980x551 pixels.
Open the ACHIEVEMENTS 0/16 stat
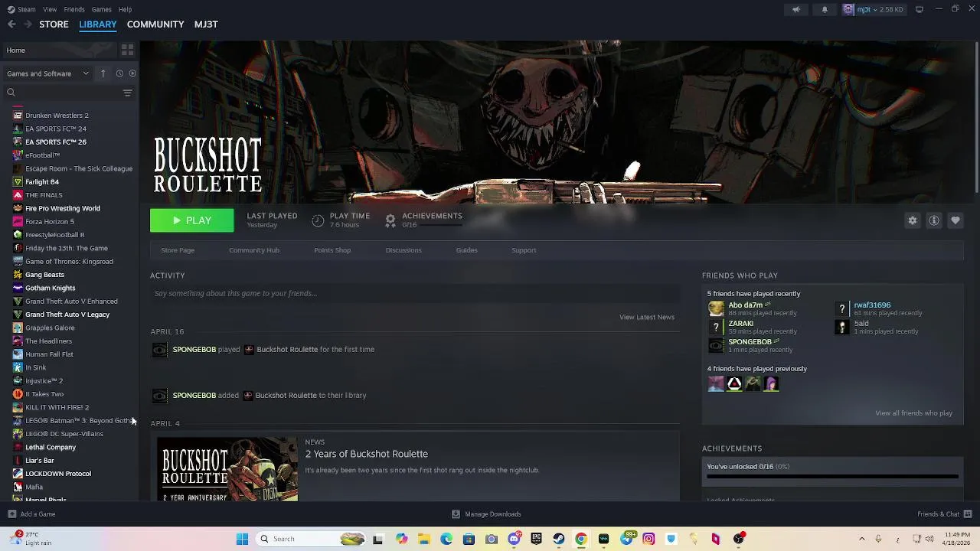pos(423,220)
